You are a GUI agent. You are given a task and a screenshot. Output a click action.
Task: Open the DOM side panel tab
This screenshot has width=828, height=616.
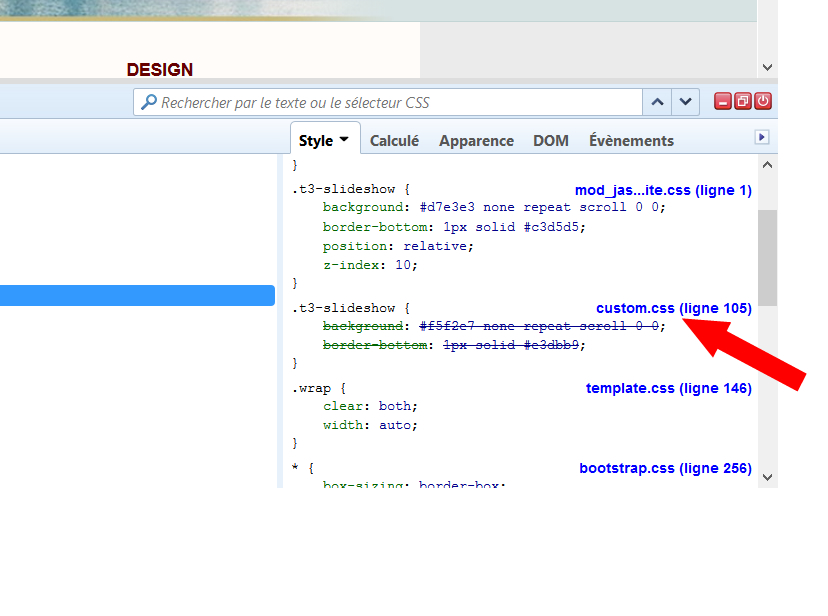[x=550, y=141]
